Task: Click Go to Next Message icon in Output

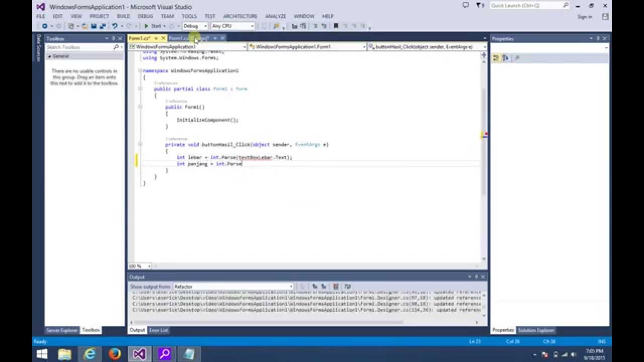Action: point(324,287)
